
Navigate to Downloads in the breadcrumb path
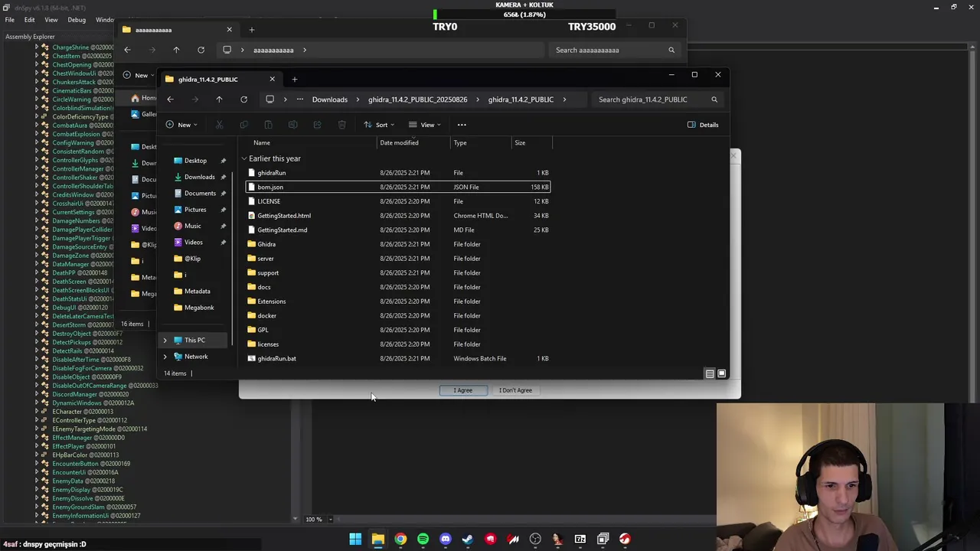click(330, 99)
